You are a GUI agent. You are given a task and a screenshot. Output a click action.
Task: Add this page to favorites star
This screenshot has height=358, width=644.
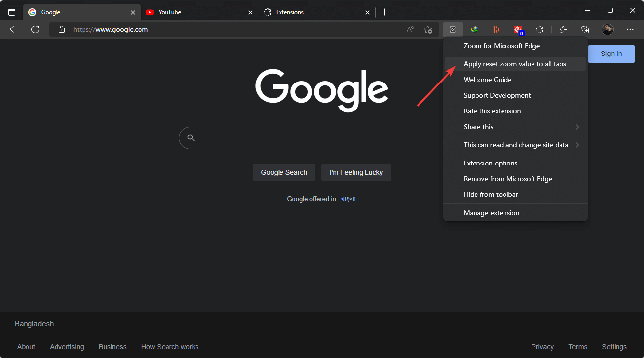(x=428, y=29)
